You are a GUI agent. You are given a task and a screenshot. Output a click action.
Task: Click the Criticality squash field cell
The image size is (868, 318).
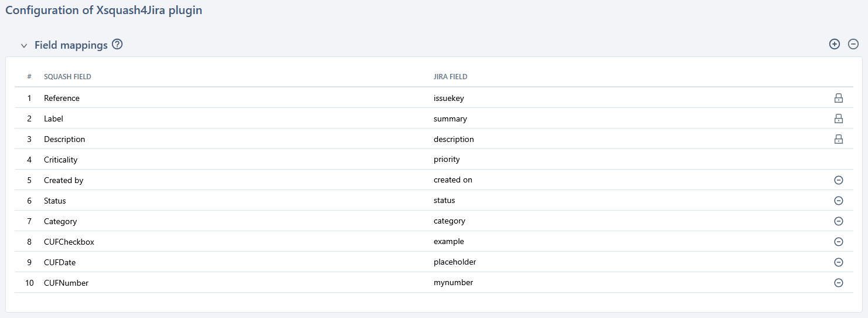pyautogui.click(x=60, y=160)
